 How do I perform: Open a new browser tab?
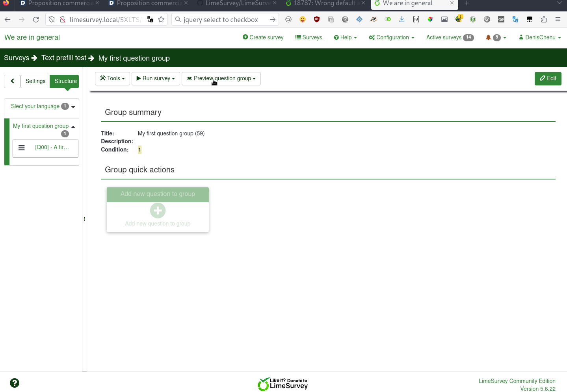[467, 3]
